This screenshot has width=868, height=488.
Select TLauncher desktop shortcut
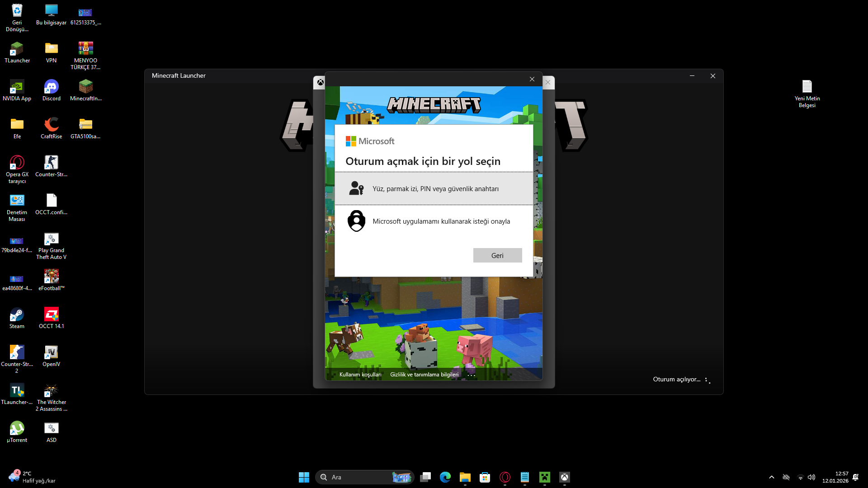tap(17, 52)
